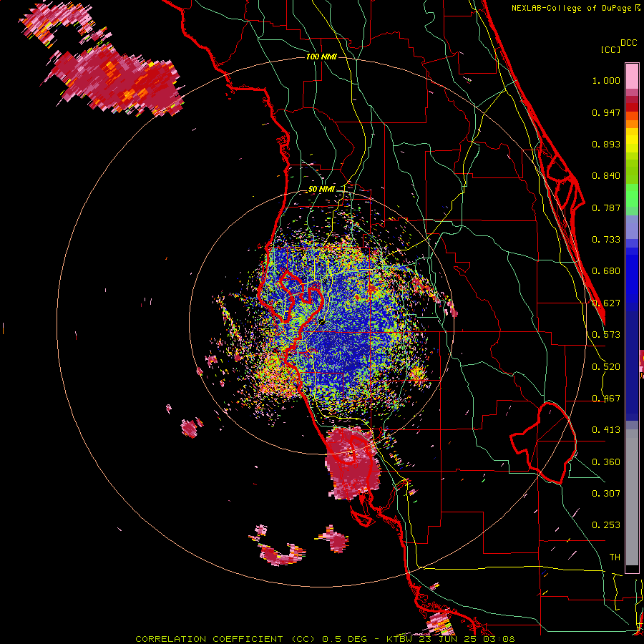This screenshot has width=644, height=644.
Task: Select the 0.733 scale value
Action: click(x=606, y=240)
